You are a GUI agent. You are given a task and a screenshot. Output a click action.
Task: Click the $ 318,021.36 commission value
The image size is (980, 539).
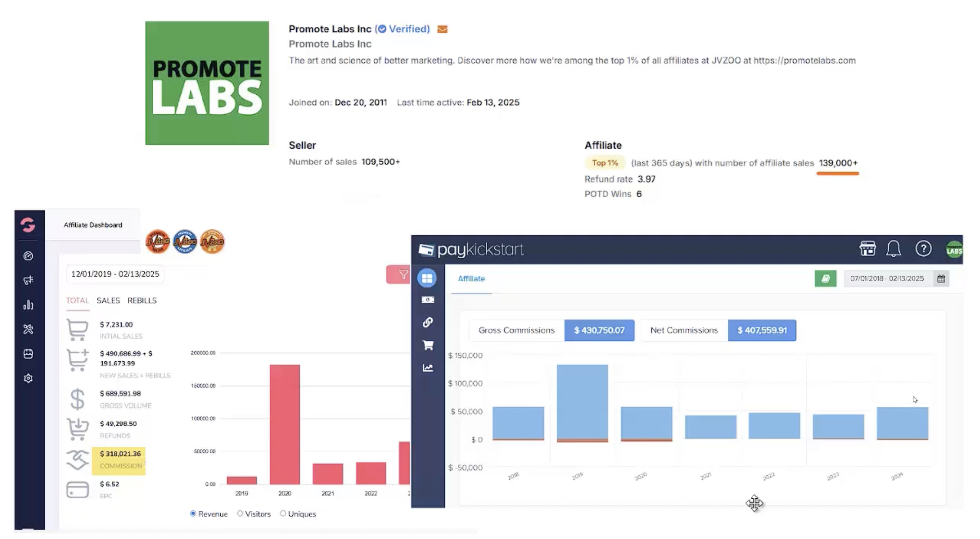120,454
